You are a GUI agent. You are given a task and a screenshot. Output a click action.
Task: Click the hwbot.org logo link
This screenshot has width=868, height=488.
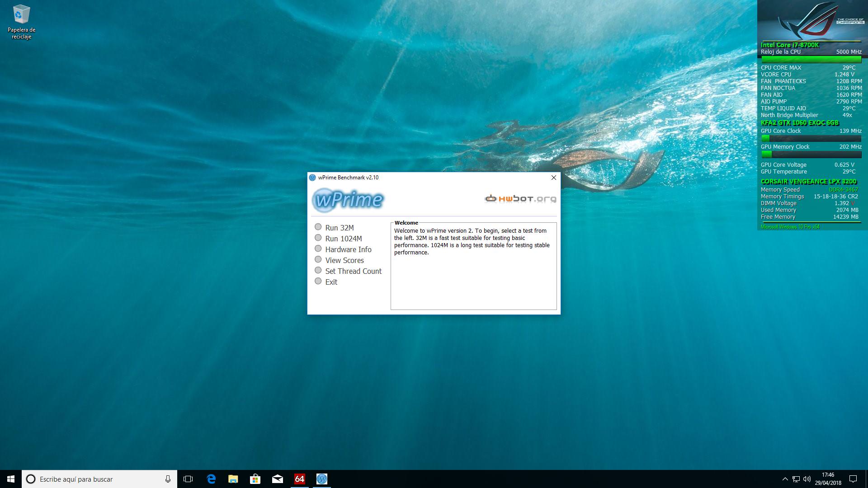[520, 199]
